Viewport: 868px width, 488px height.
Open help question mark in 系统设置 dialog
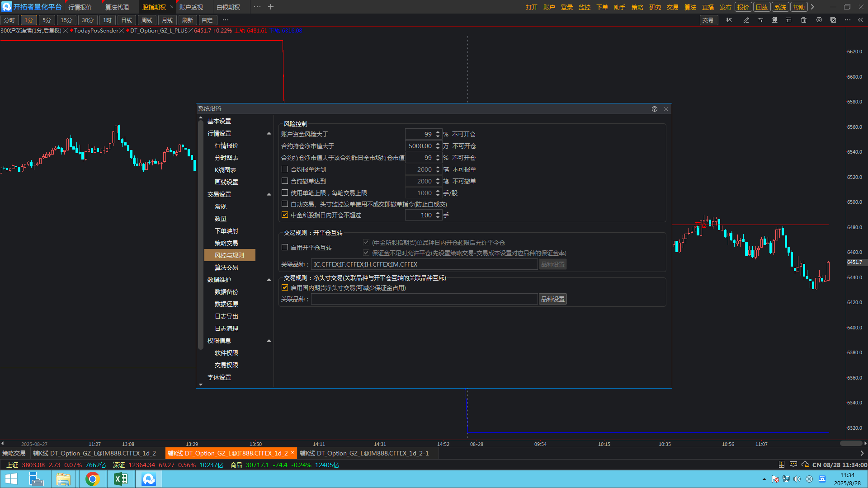pos(654,109)
